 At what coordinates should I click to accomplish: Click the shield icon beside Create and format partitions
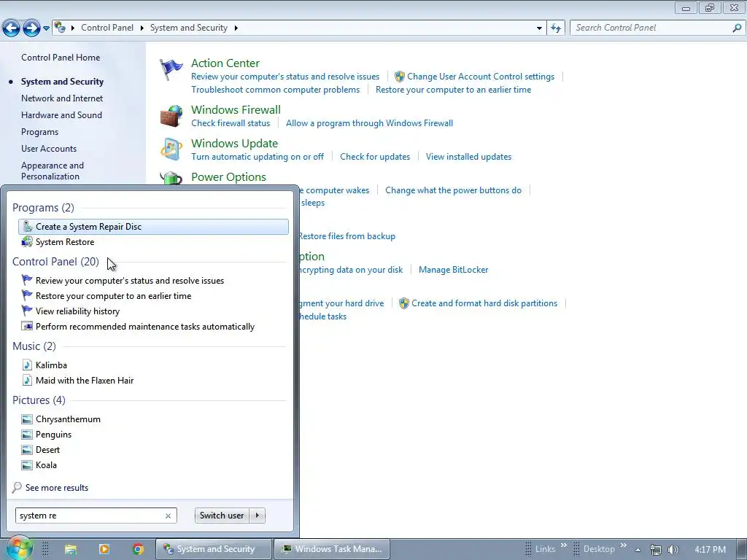(x=404, y=303)
